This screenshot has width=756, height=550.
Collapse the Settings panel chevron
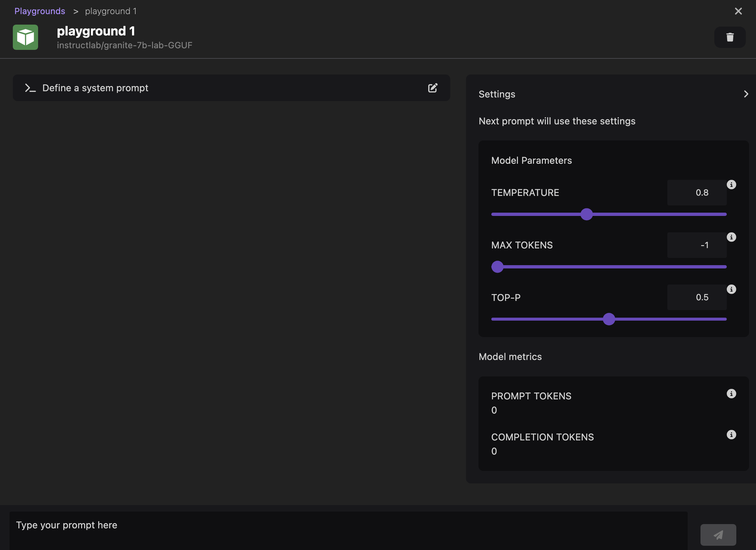(x=746, y=94)
